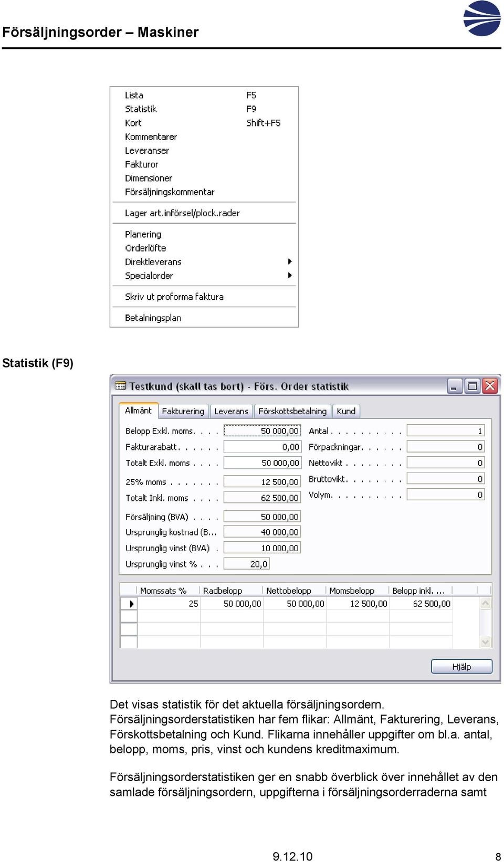Viewport: 504px width, 862px height.
Task: Click the Momsbelopp column header
Action: pos(358,591)
